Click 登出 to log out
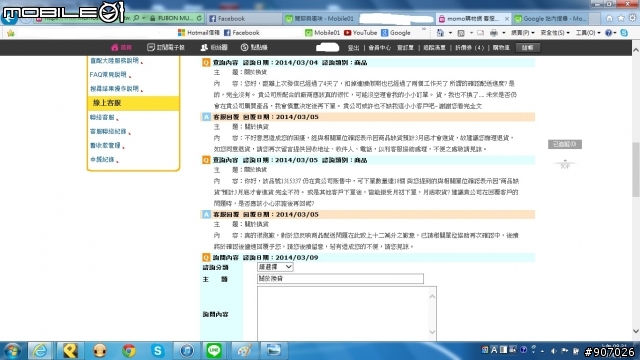The image size is (640, 360). pos(353,48)
